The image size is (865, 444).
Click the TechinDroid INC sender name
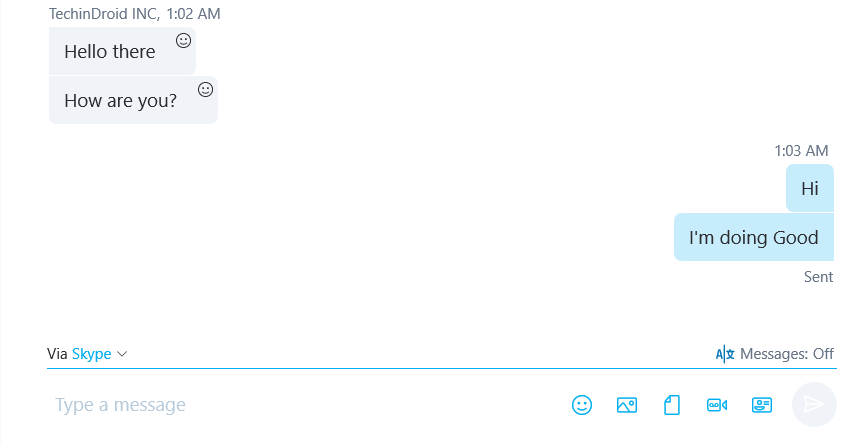[x=103, y=14]
